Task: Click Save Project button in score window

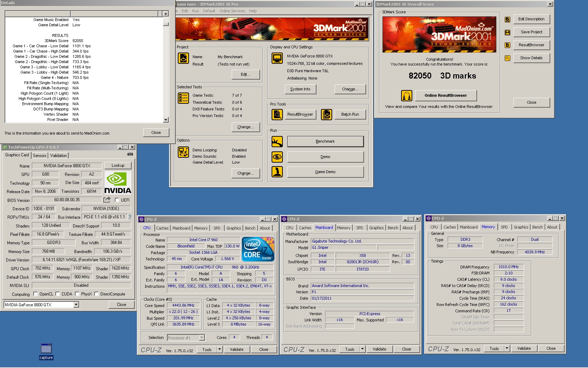Action: tap(531, 32)
